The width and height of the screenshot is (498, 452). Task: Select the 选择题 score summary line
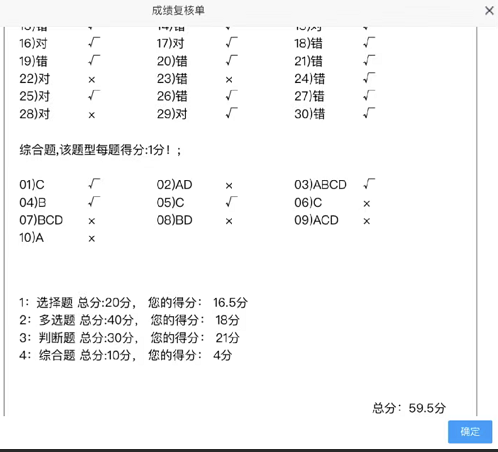(x=133, y=303)
